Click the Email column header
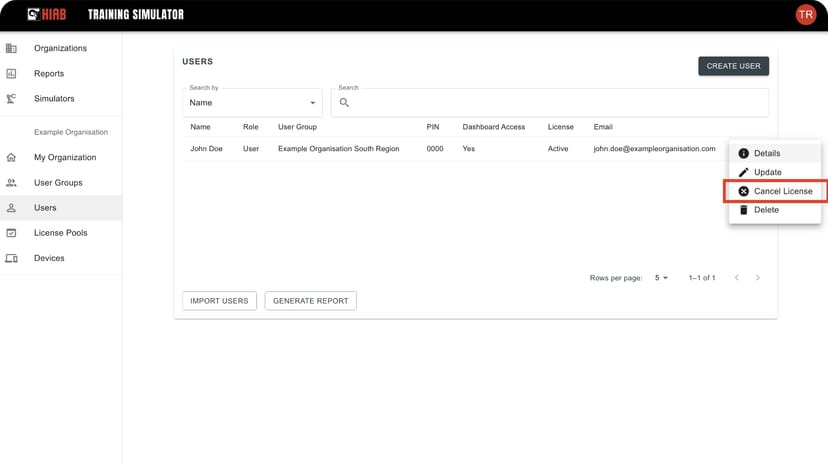This screenshot has width=828, height=464. [x=603, y=127]
